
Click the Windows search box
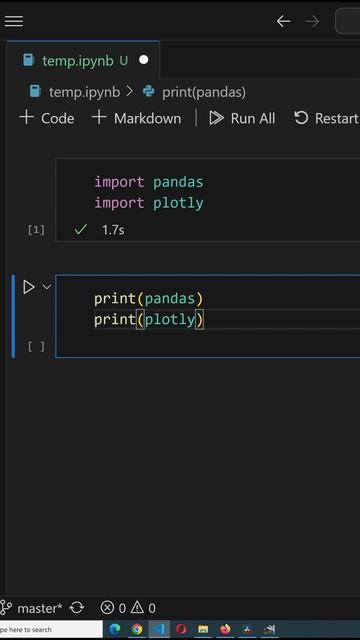[x=51, y=629]
